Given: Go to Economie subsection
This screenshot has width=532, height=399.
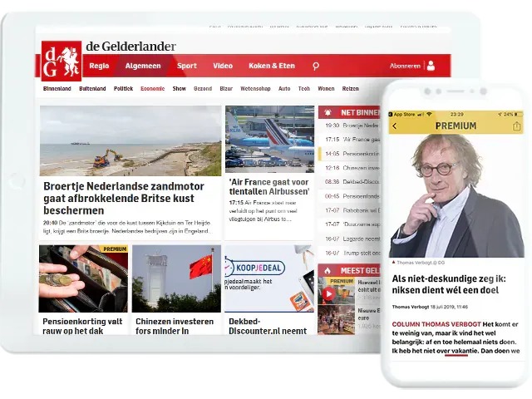Looking at the screenshot, I should click(x=152, y=88).
